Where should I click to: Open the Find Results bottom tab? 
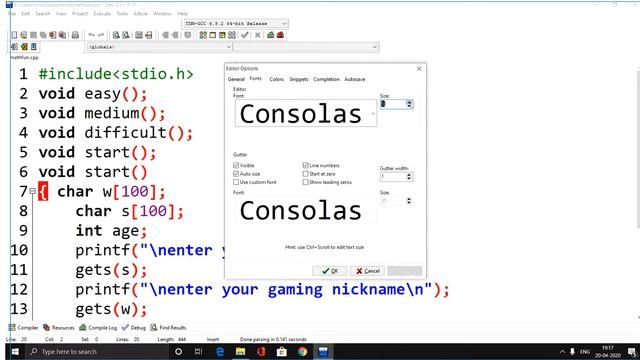click(x=168, y=327)
